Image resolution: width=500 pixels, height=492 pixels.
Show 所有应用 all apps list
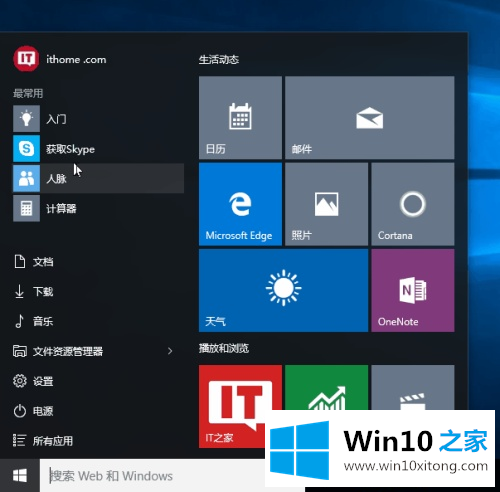pyautogui.click(x=98, y=440)
